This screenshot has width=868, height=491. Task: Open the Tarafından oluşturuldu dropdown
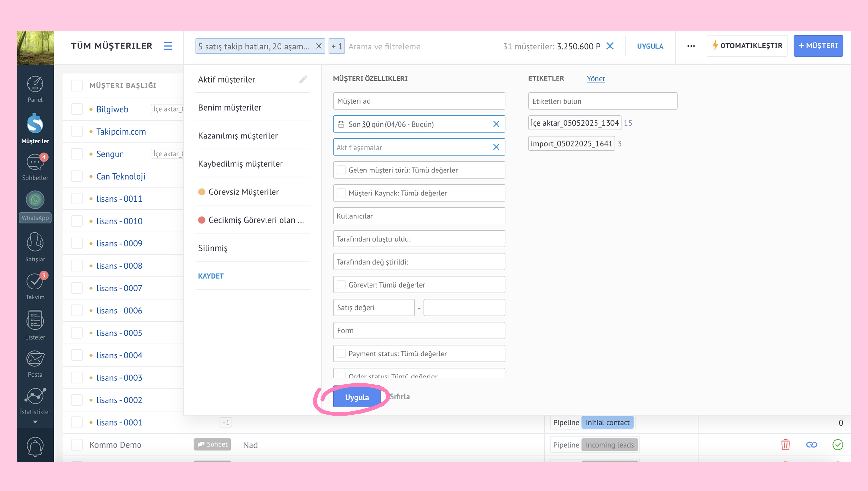coord(419,239)
